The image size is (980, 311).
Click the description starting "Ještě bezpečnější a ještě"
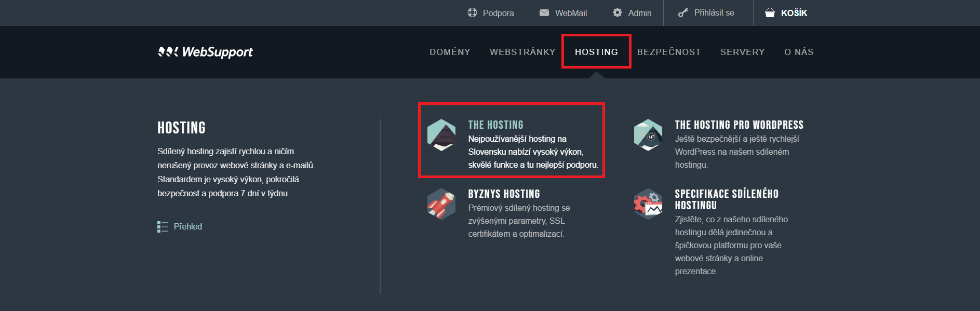737,152
